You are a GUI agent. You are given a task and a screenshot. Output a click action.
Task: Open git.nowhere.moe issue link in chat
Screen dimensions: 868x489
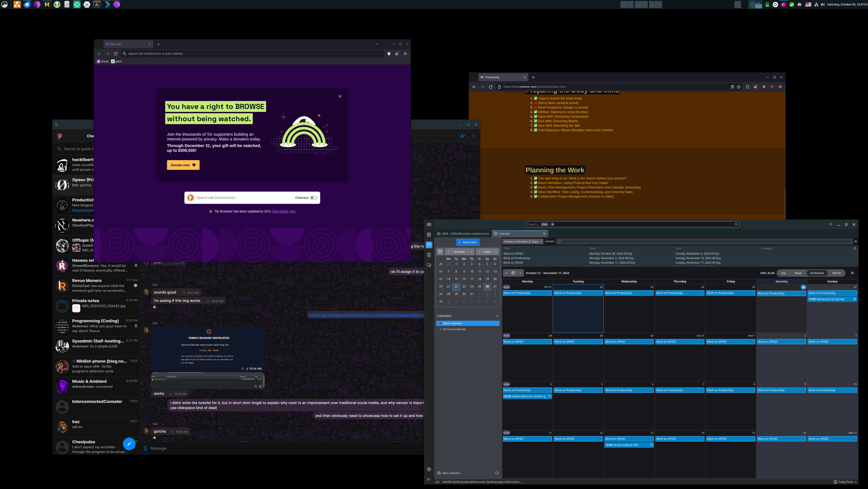[367, 315]
